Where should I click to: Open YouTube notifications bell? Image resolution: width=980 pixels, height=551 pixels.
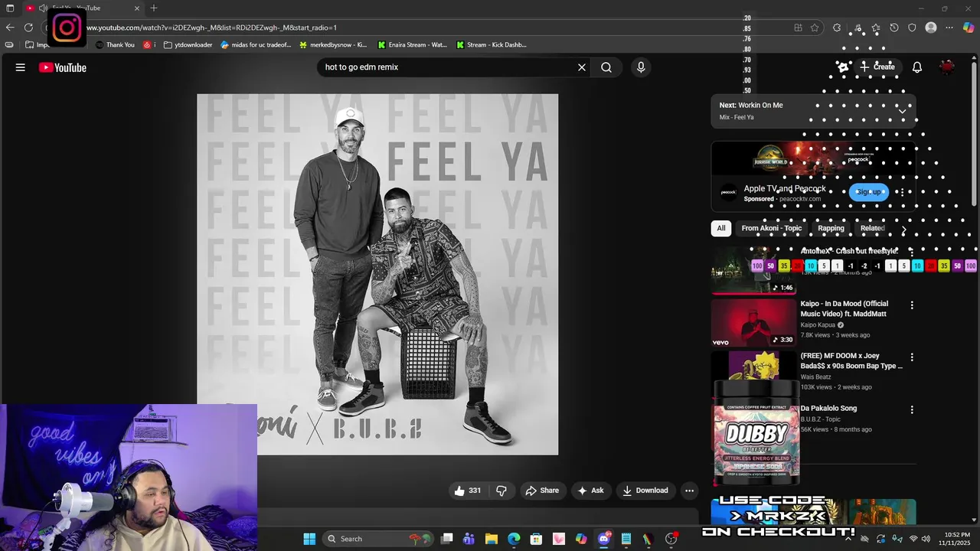(917, 67)
